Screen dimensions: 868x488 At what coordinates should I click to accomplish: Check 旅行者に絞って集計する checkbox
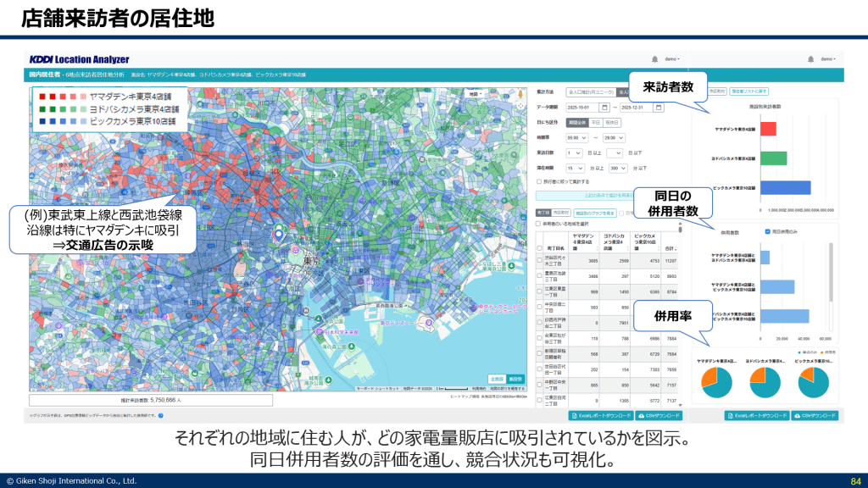pyautogui.click(x=538, y=181)
